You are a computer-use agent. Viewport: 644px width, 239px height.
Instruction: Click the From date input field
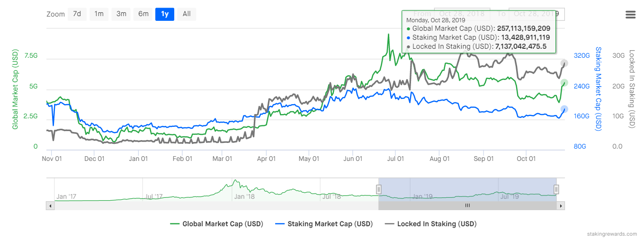tap(462, 14)
